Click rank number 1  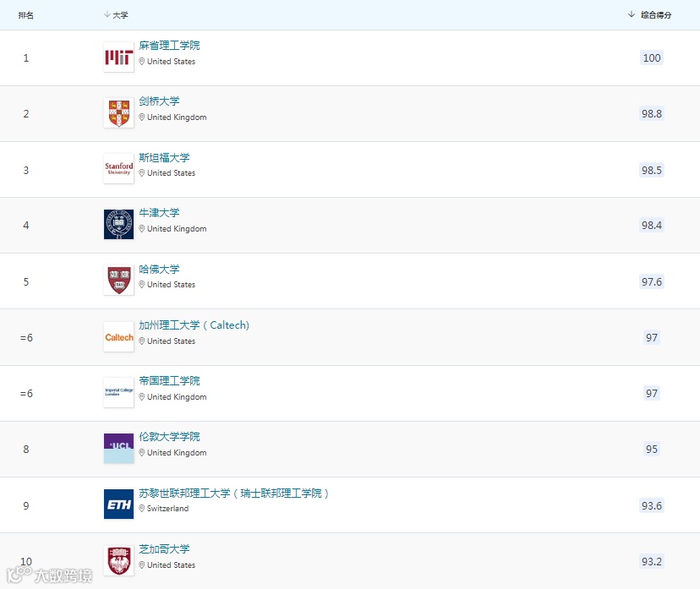(26, 58)
